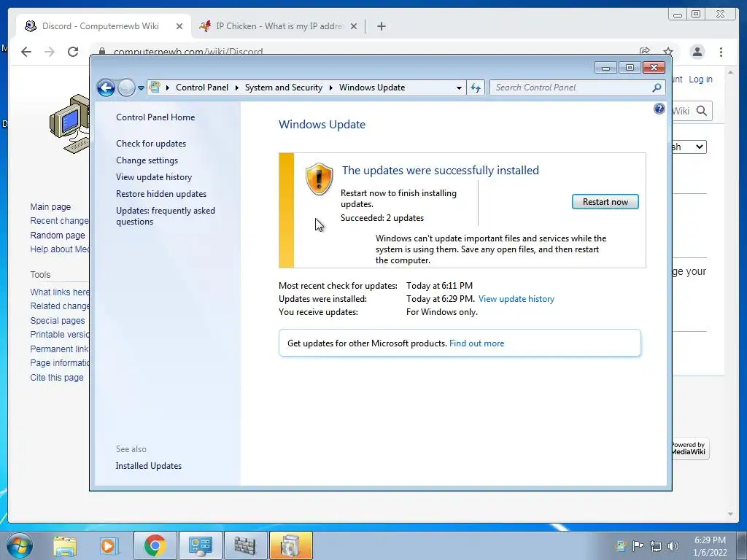Screen dimensions: 747x560
Task: Open Installed Updates link
Action: 149,466
